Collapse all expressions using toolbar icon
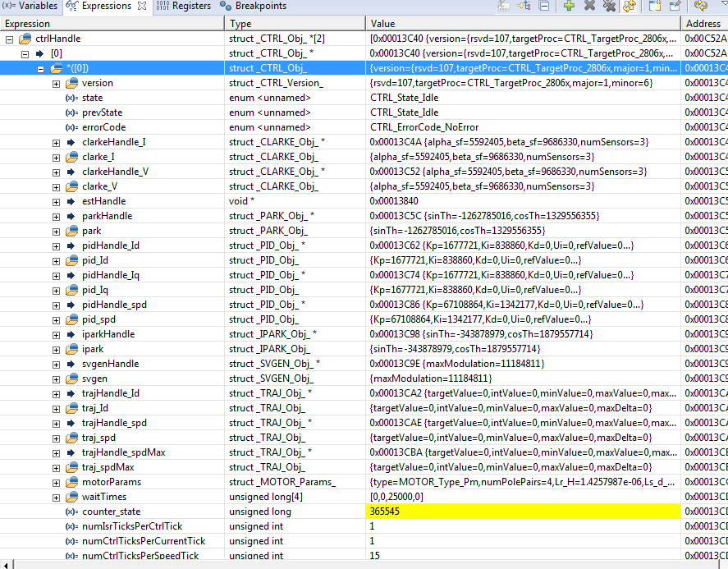 tap(544, 6)
